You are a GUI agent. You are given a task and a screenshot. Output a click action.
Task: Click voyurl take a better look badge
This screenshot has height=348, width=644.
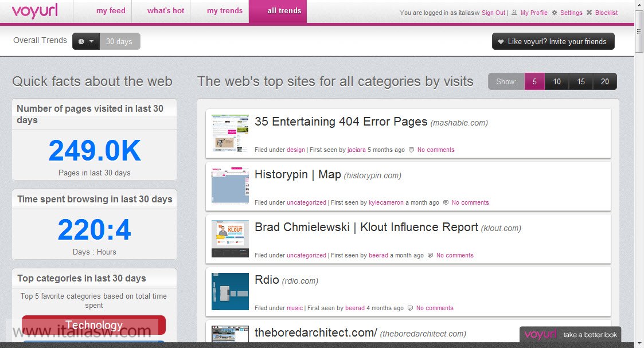(x=570, y=334)
